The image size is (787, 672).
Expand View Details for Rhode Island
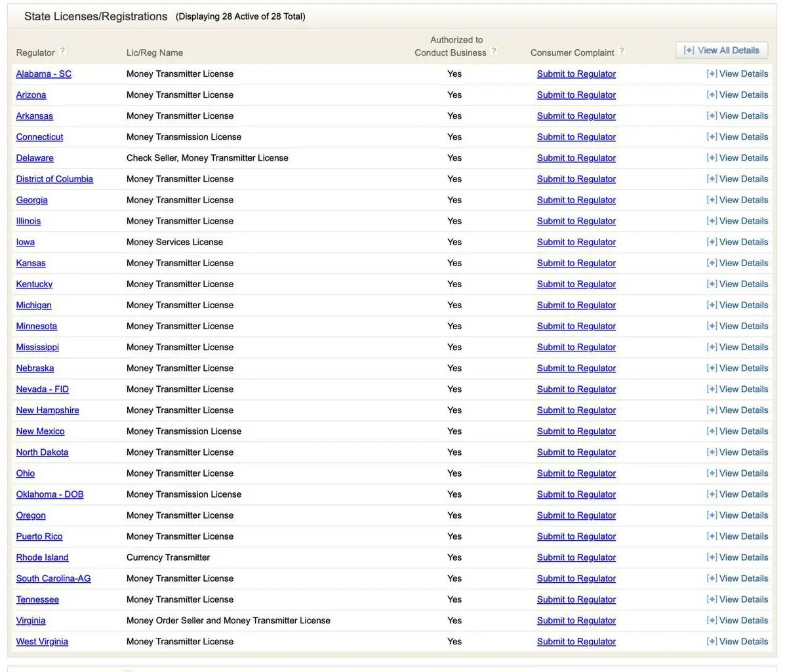click(737, 557)
